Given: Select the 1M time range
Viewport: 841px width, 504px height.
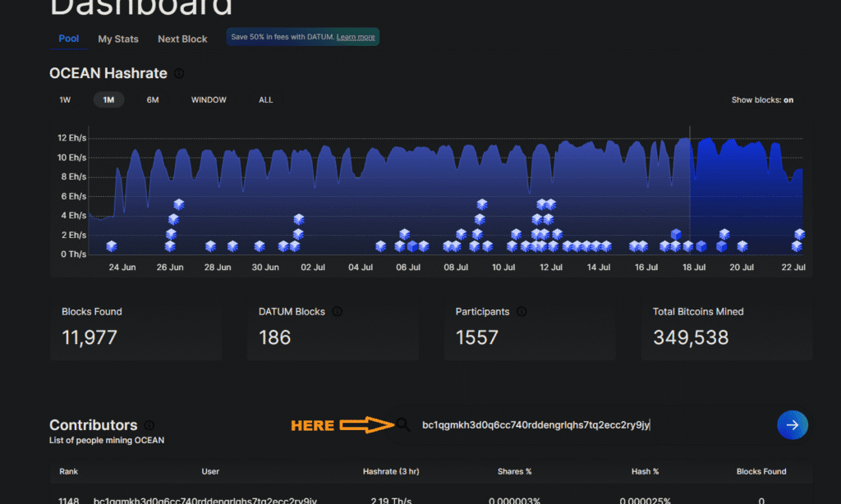Looking at the screenshot, I should tap(109, 99).
